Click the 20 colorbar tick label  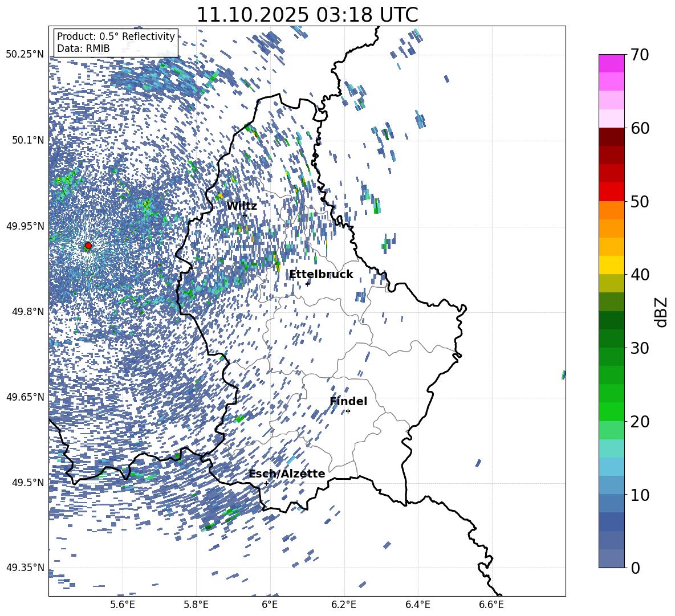[x=640, y=422]
